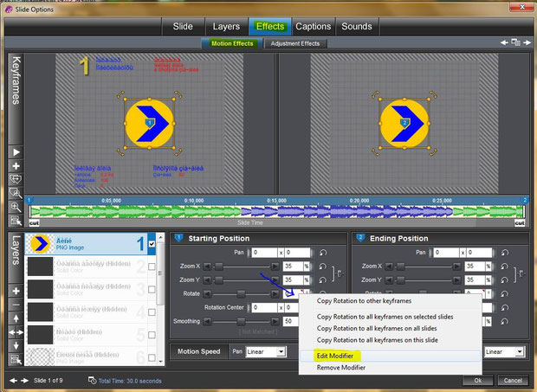Viewport: 537px width, 392px height.
Task: Increase Starting Zoom X with right arrow
Action: click(275, 267)
